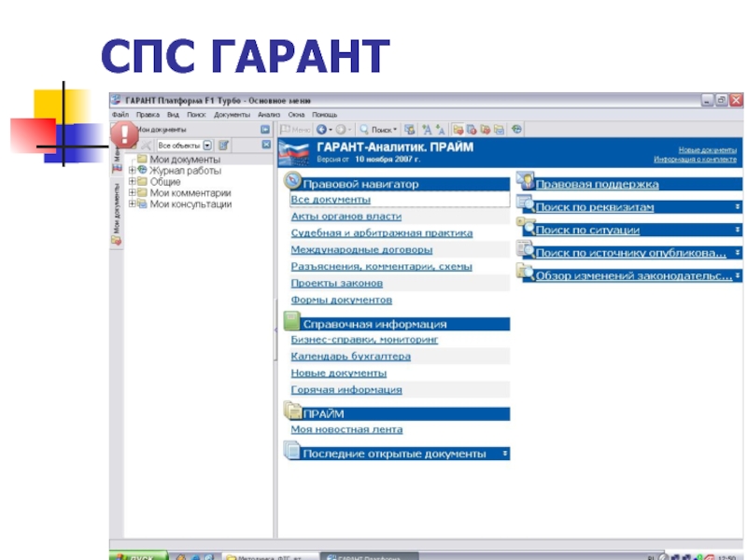Open Международные договоры link

(x=361, y=249)
